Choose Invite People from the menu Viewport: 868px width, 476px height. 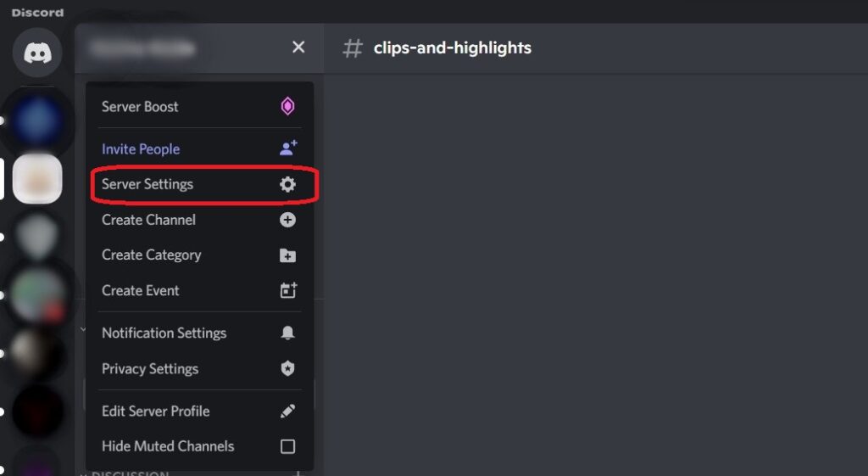pos(199,148)
